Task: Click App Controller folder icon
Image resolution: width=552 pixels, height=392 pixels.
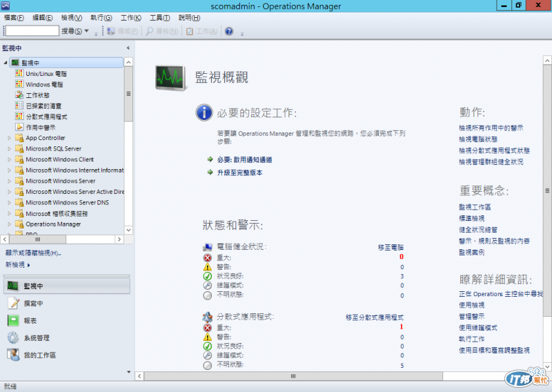Action: pyautogui.click(x=19, y=138)
